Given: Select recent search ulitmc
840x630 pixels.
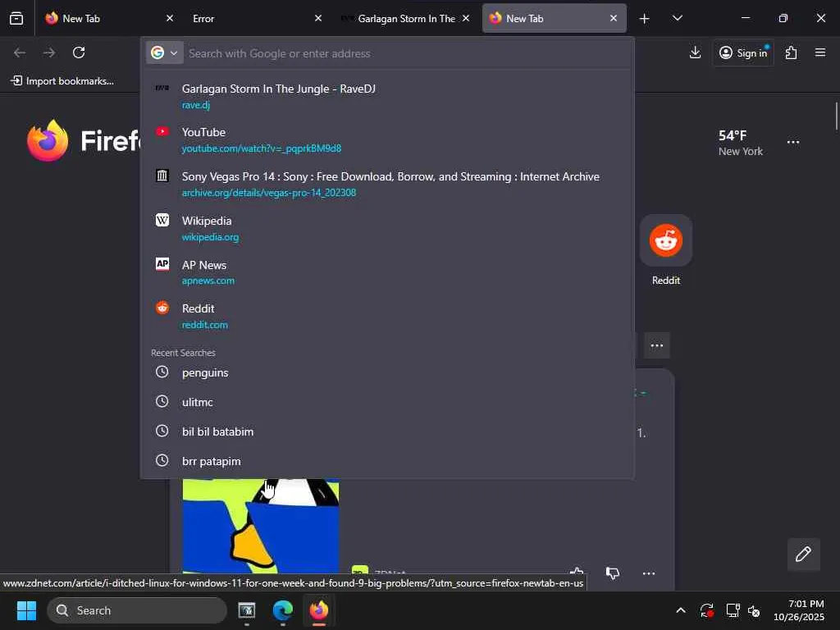Looking at the screenshot, I should (387, 402).
